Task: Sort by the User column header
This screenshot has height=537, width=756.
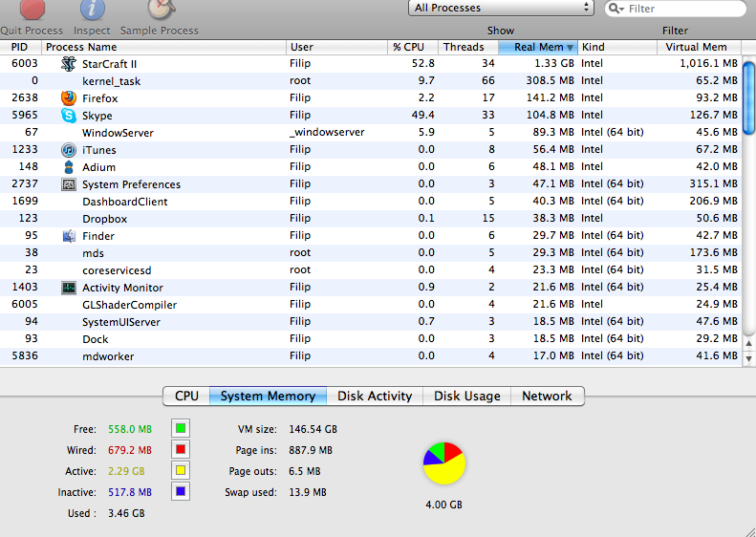Action: [337, 47]
